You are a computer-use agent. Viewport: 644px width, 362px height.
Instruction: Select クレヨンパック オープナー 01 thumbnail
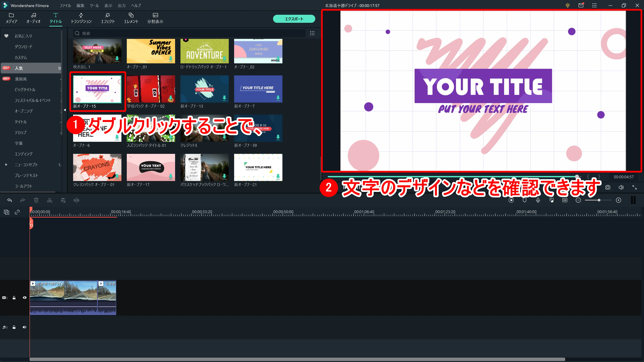click(97, 167)
